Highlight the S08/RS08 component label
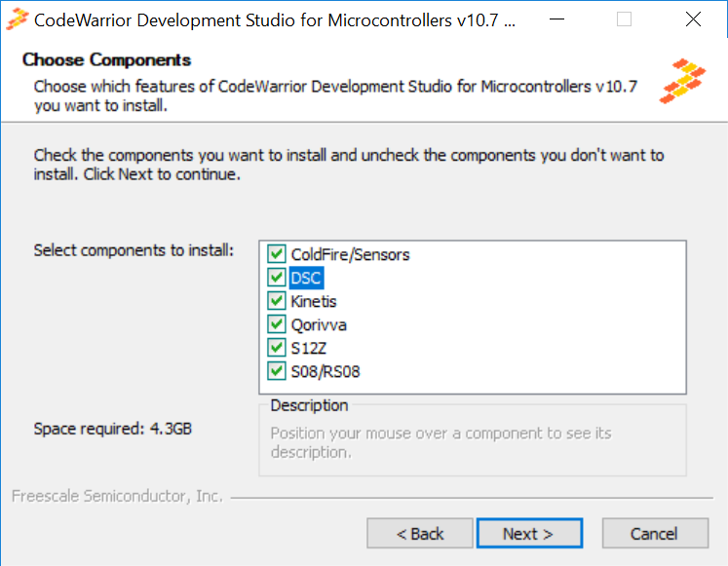728x566 pixels. pos(326,371)
